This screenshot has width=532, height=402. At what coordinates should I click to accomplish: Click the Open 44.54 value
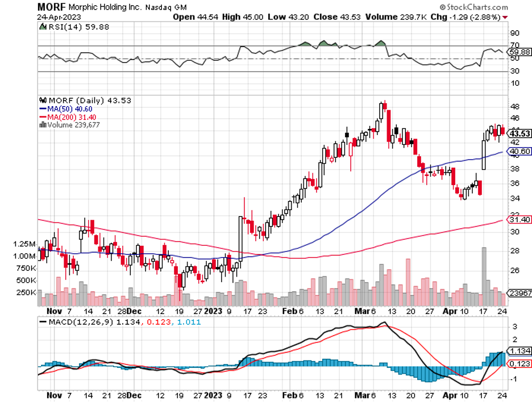pyautogui.click(x=196, y=17)
